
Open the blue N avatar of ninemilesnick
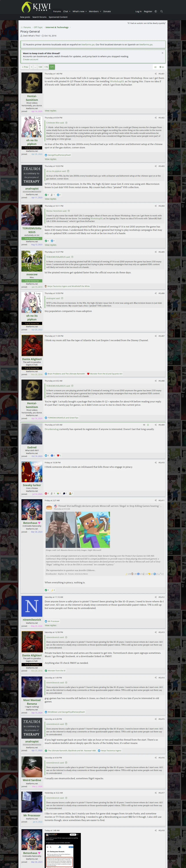point(32,606)
